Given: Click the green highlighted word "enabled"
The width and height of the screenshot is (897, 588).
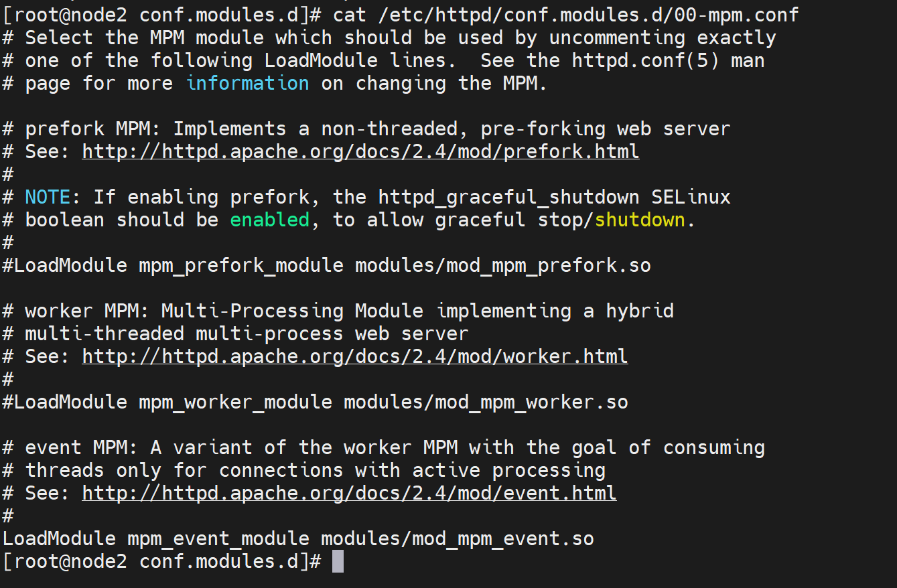Looking at the screenshot, I should point(269,220).
